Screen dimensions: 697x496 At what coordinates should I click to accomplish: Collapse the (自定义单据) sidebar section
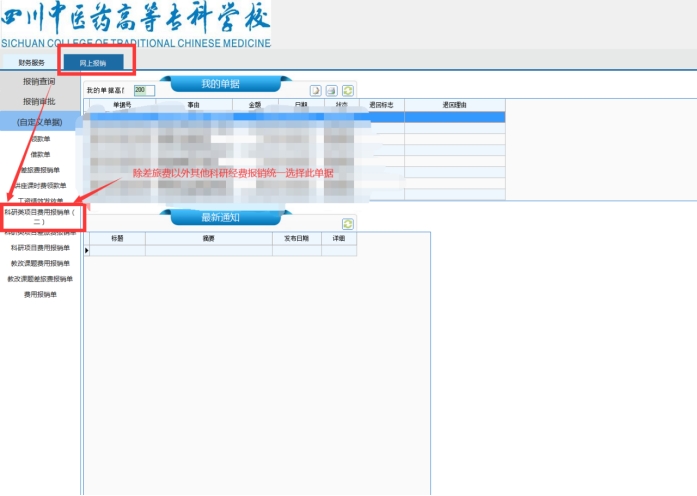coord(40,122)
